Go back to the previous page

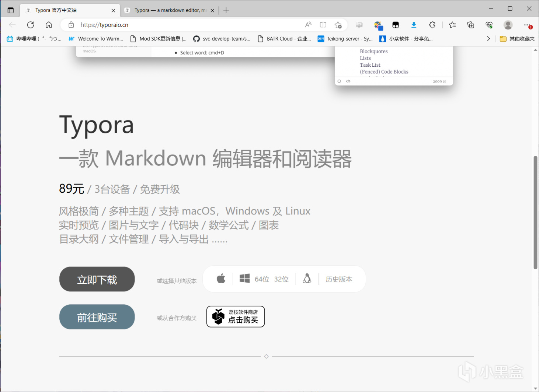pyautogui.click(x=12, y=25)
